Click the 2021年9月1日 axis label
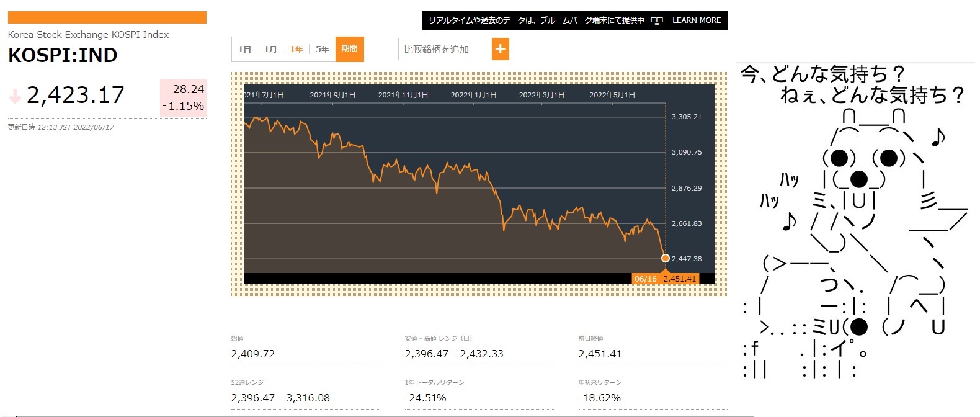This screenshot has width=980, height=417. 332,95
